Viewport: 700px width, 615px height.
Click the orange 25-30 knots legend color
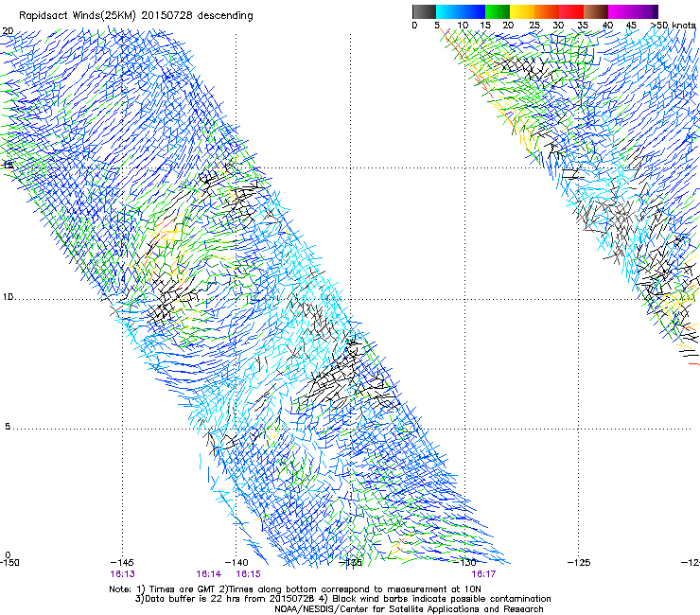tap(547, 11)
